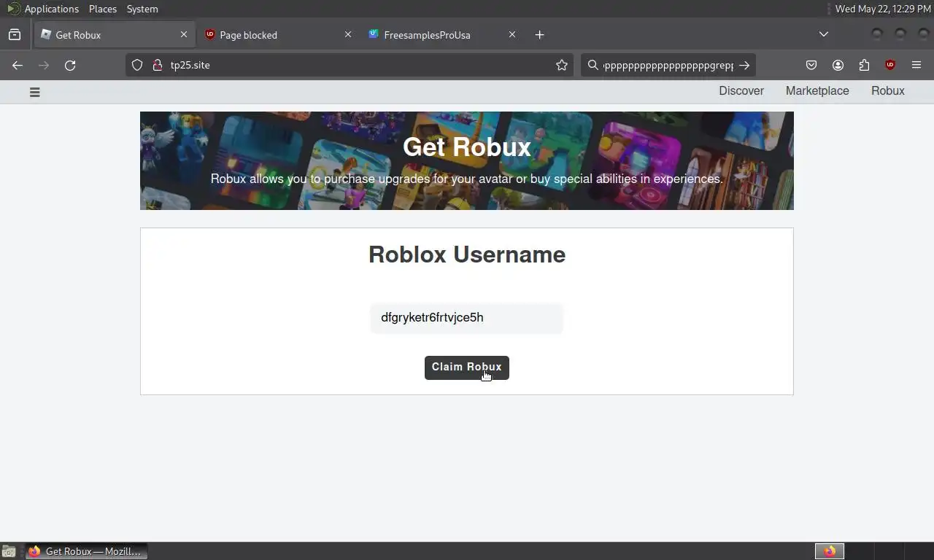Reload the current page

pyautogui.click(x=70, y=65)
